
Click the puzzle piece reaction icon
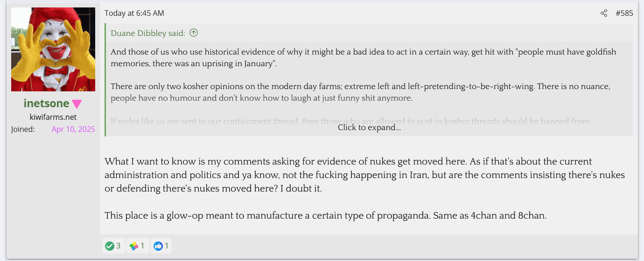click(x=134, y=246)
